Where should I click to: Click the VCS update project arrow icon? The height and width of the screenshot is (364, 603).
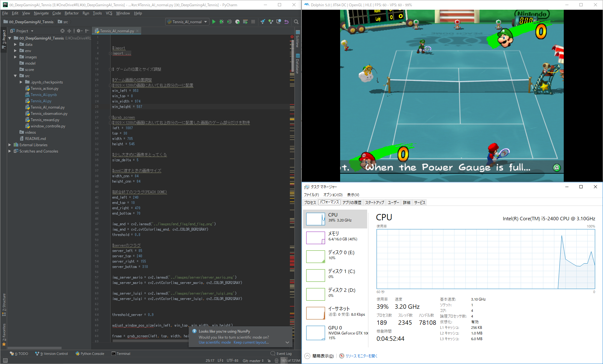(x=263, y=22)
